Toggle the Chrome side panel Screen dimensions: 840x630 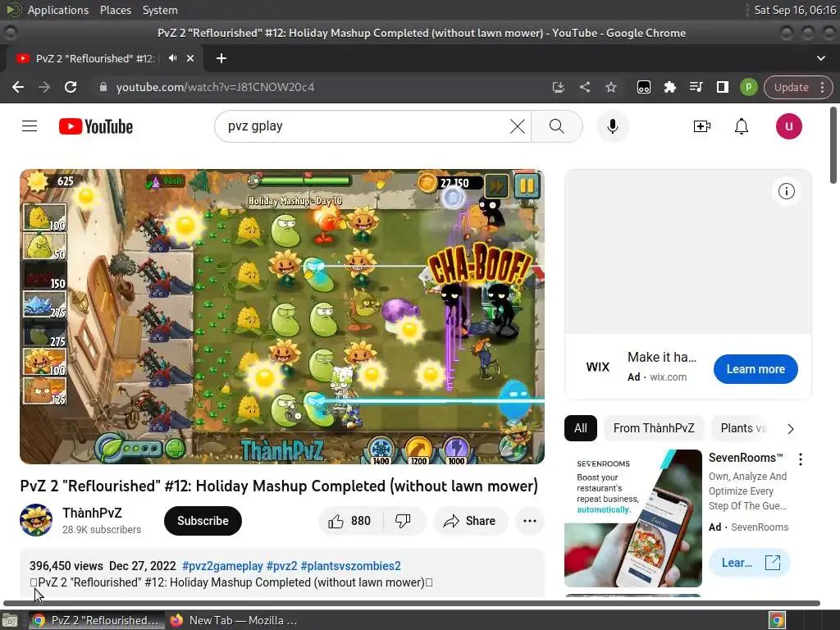pyautogui.click(x=722, y=87)
